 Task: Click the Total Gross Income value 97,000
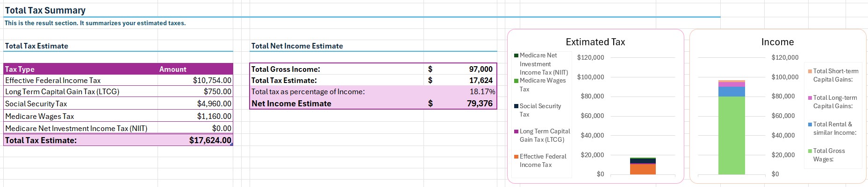(x=481, y=69)
